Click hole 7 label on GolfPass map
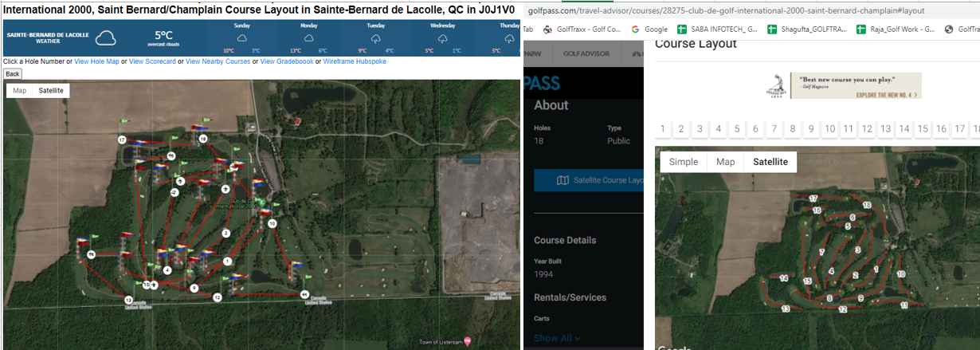Image resolution: width=980 pixels, height=350 pixels. click(x=821, y=252)
